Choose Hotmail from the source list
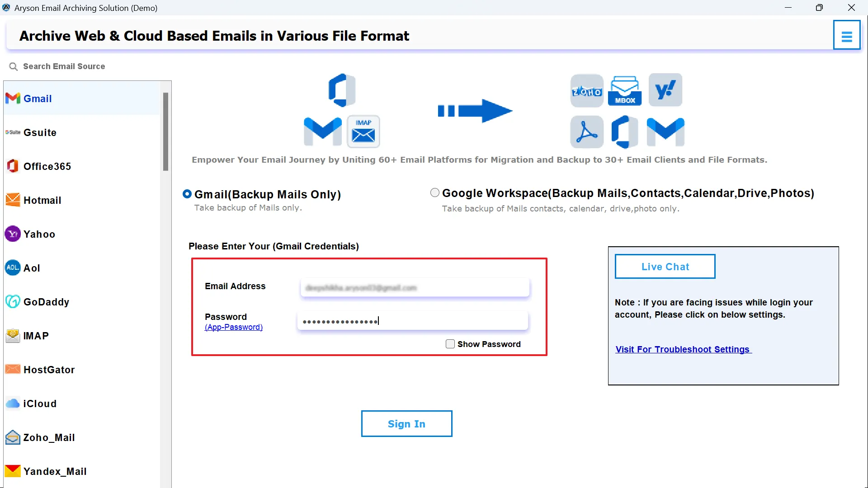Image resolution: width=868 pixels, height=488 pixels. tap(82, 200)
